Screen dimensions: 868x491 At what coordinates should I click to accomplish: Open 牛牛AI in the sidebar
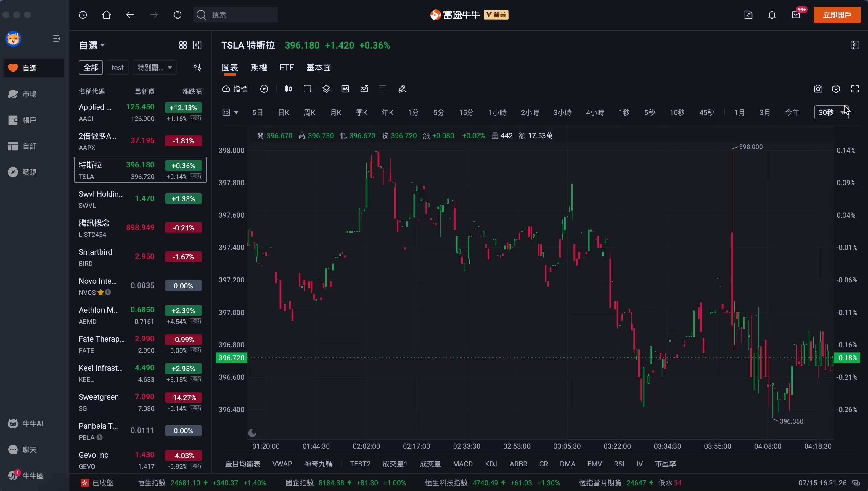point(34,424)
